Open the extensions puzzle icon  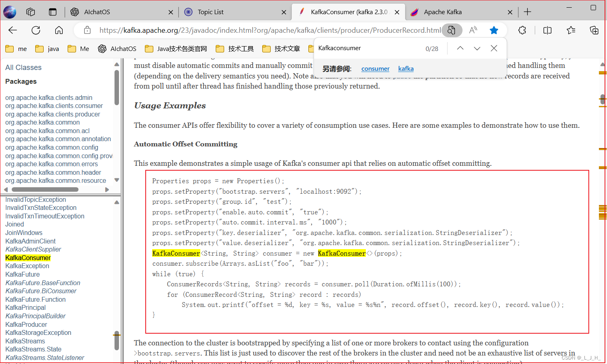(x=522, y=30)
